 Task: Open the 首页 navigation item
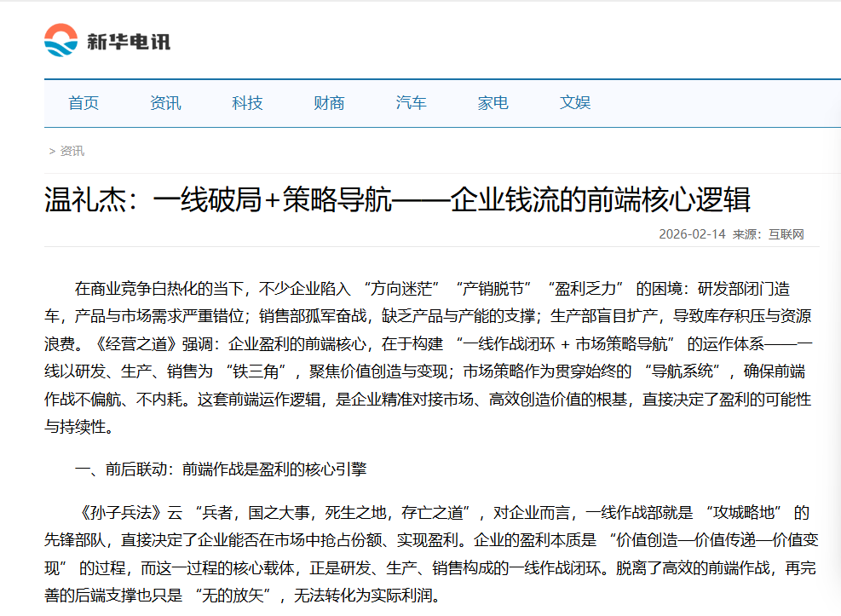[x=84, y=102]
